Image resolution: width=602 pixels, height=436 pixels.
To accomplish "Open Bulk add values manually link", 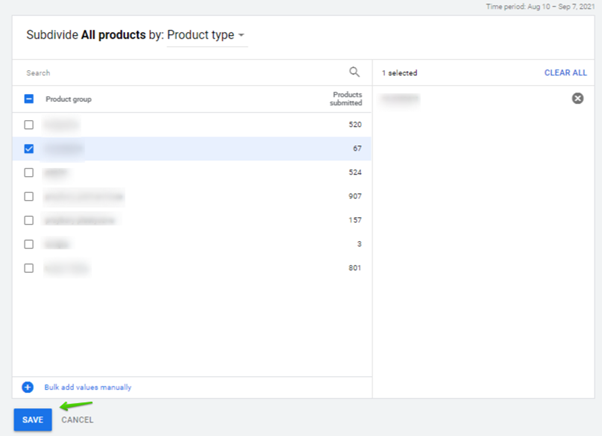I will tap(87, 387).
